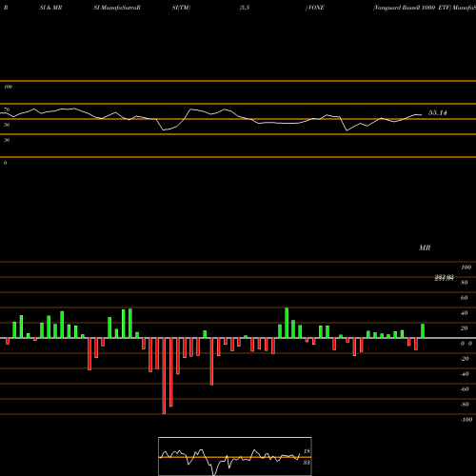
Task: Click the Vanguard Russell 1000 ETF title text
Action: tap(412, 8)
